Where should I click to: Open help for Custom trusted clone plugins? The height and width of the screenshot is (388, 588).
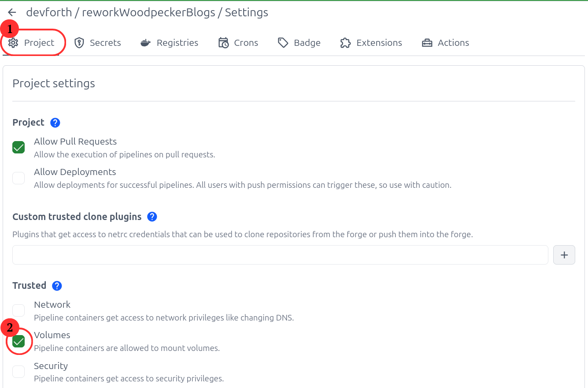click(152, 217)
